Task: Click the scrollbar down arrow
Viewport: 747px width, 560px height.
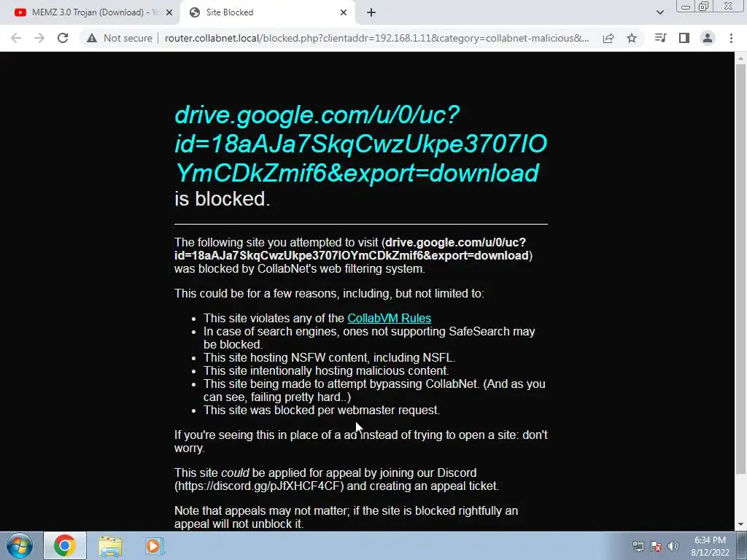Action: 740,524
